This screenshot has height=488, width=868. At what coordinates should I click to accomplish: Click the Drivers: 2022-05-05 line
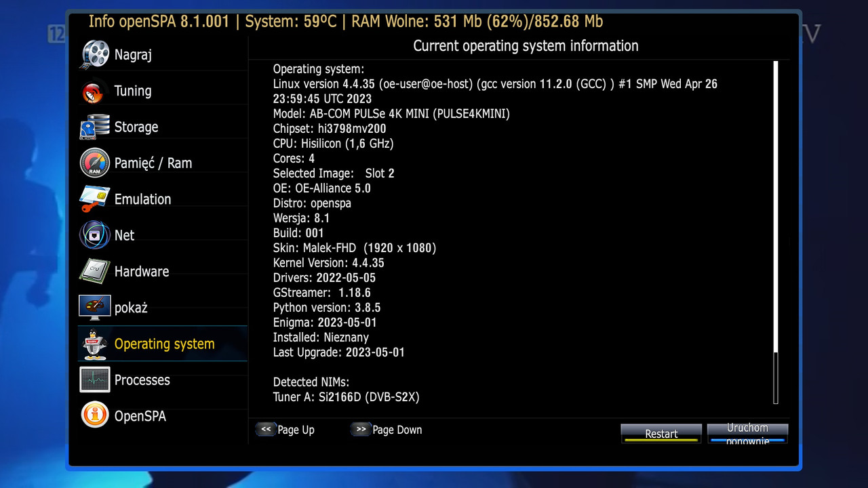coord(324,278)
